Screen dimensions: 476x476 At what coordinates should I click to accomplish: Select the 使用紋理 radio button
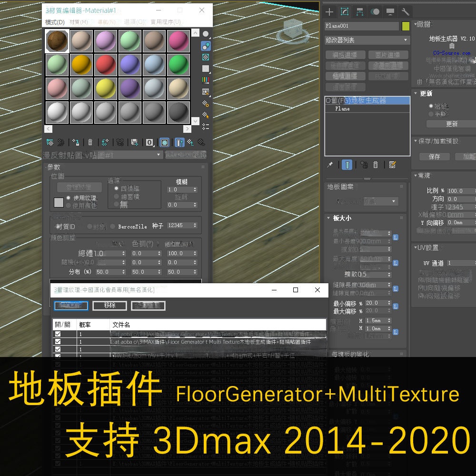pyautogui.click(x=68, y=198)
